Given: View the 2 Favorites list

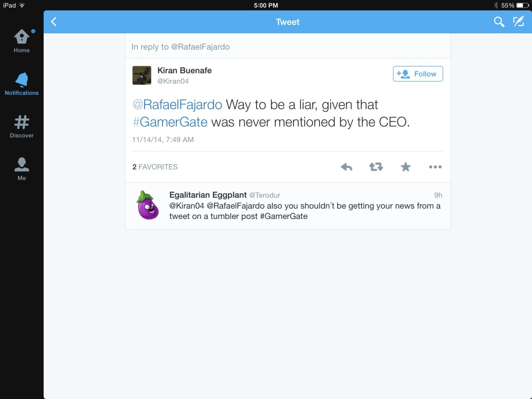Looking at the screenshot, I should point(155,167).
